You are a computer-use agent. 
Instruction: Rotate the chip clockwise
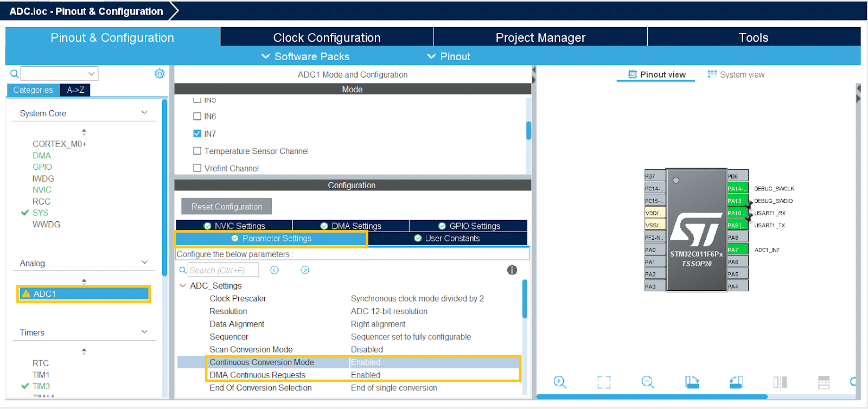692,382
